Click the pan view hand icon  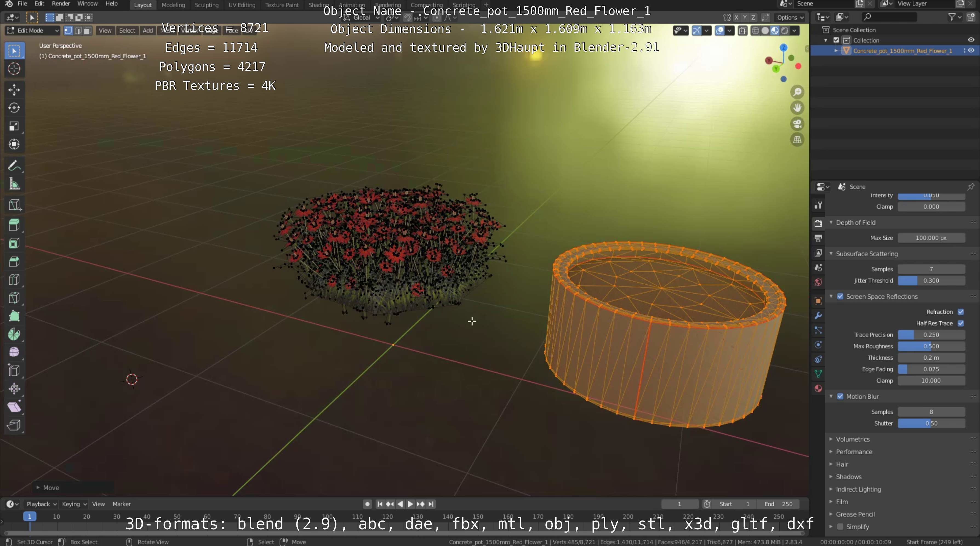[x=797, y=108]
